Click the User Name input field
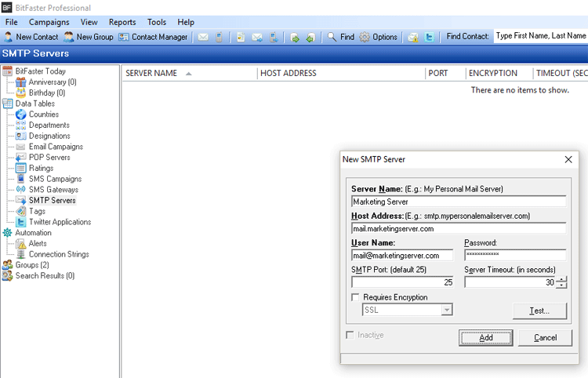Screen dimensions: 588x378 (x=402, y=256)
